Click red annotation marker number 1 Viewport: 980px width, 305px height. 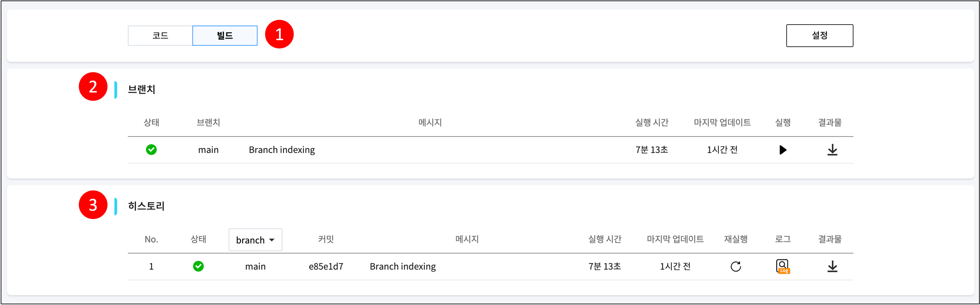pos(279,35)
